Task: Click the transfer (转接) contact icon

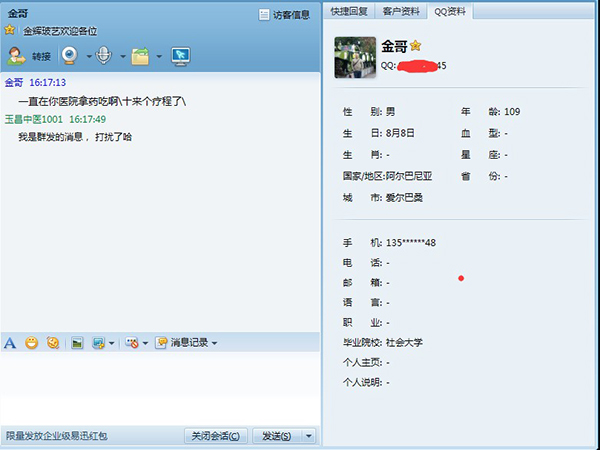Action: pos(16,56)
